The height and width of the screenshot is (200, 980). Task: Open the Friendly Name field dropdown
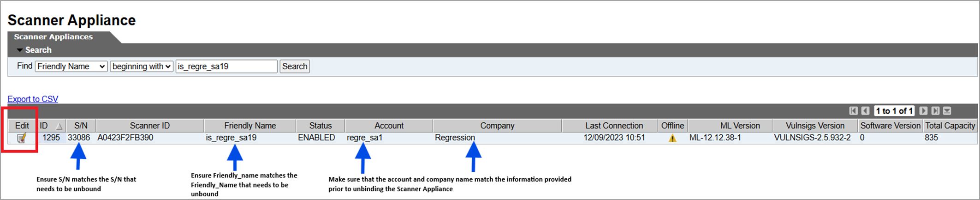pos(71,67)
